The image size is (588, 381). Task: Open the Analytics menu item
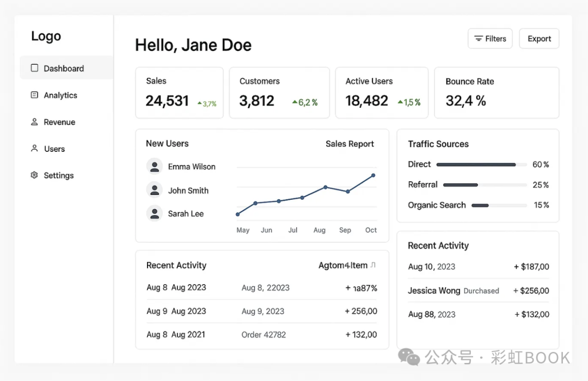click(60, 95)
